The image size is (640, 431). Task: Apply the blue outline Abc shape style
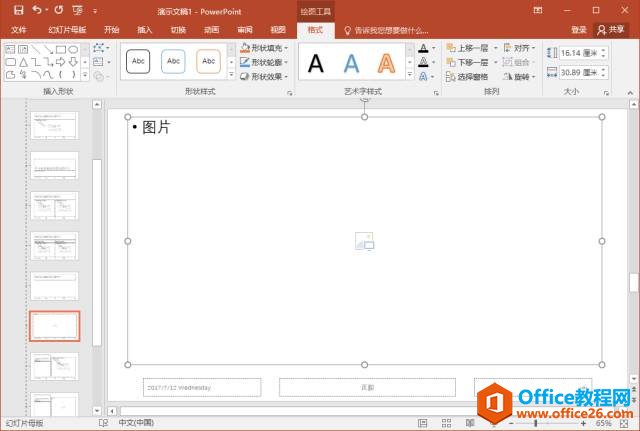point(173,61)
